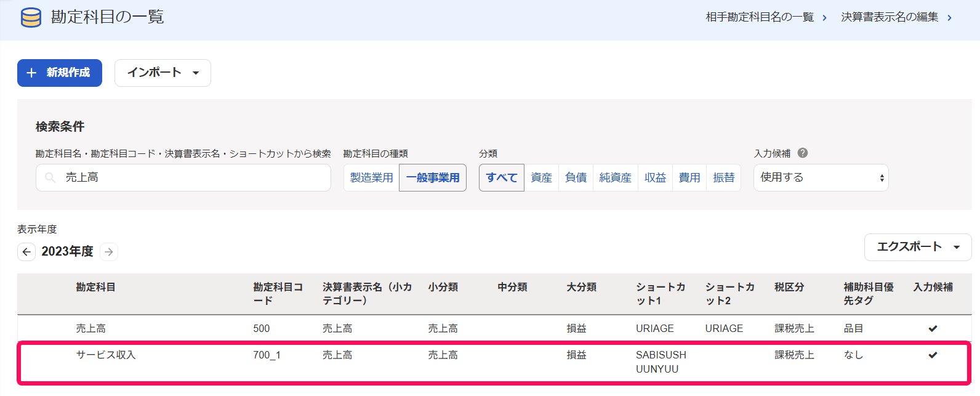Filter by 振替 classification
Viewport: 980px width, 396px height.
click(x=724, y=177)
